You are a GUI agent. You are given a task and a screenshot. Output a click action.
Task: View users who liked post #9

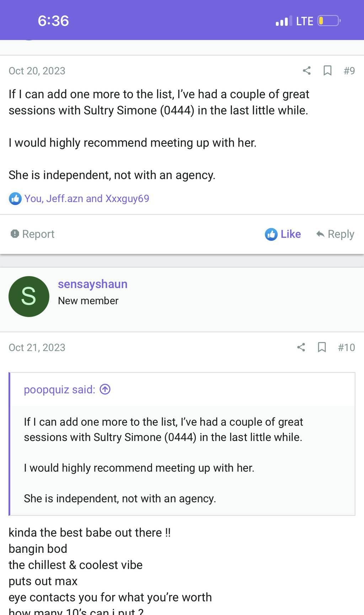coord(87,199)
